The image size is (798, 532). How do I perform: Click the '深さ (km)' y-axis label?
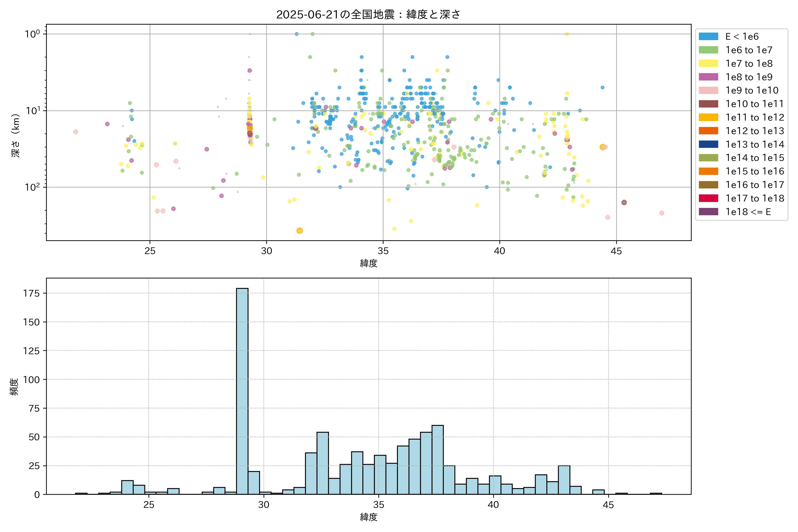click(16, 136)
